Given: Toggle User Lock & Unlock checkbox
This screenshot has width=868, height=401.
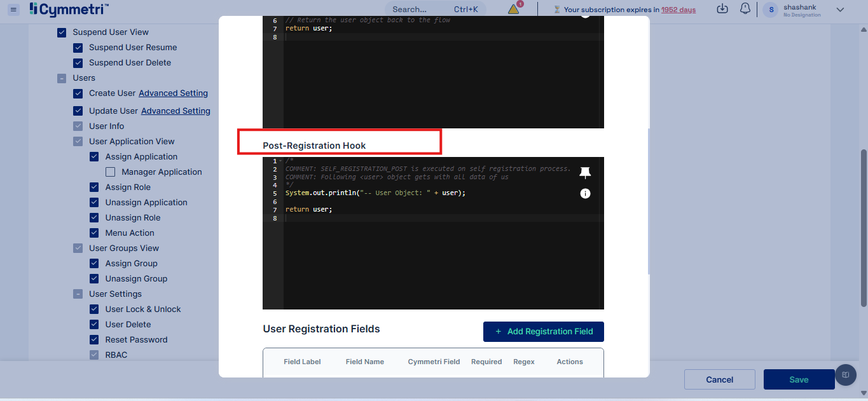Looking at the screenshot, I should [x=94, y=309].
